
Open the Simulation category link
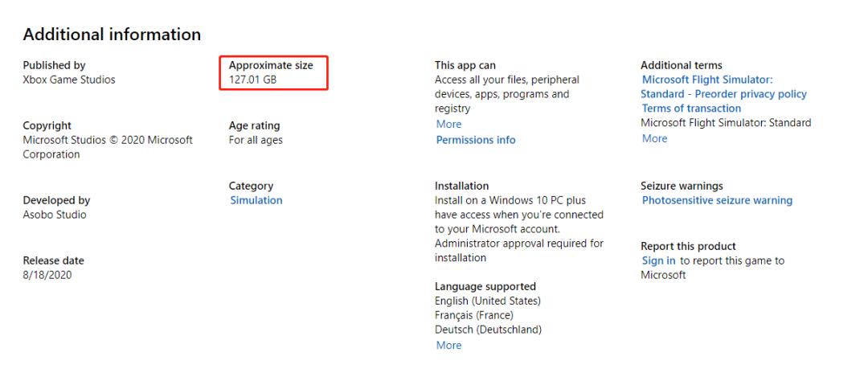click(256, 200)
